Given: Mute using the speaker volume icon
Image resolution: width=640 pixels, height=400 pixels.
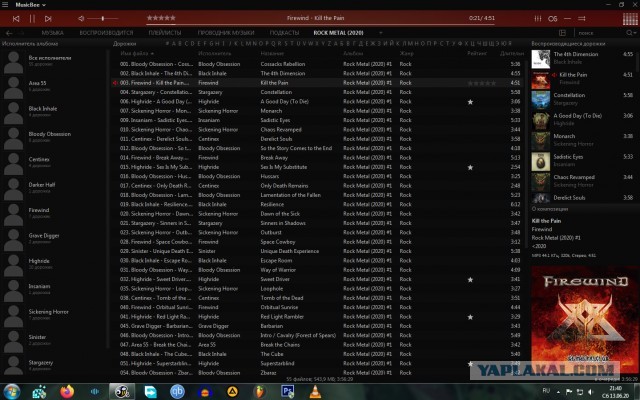Looking at the screenshot, I should pyautogui.click(x=81, y=18).
